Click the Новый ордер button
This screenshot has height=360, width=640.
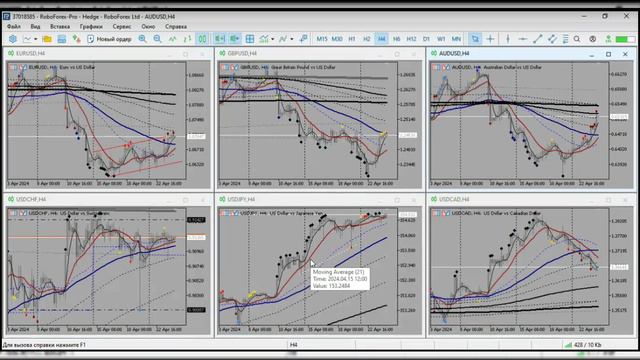[x=109, y=39]
